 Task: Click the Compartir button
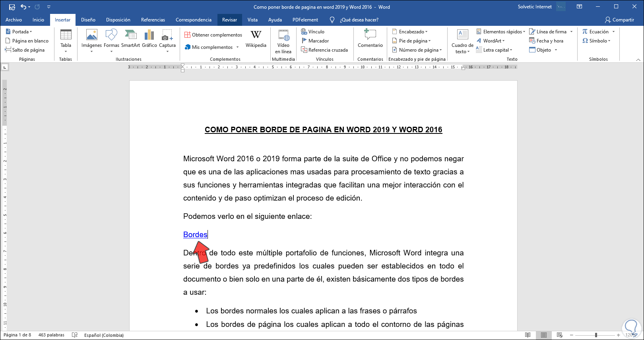tap(619, 20)
